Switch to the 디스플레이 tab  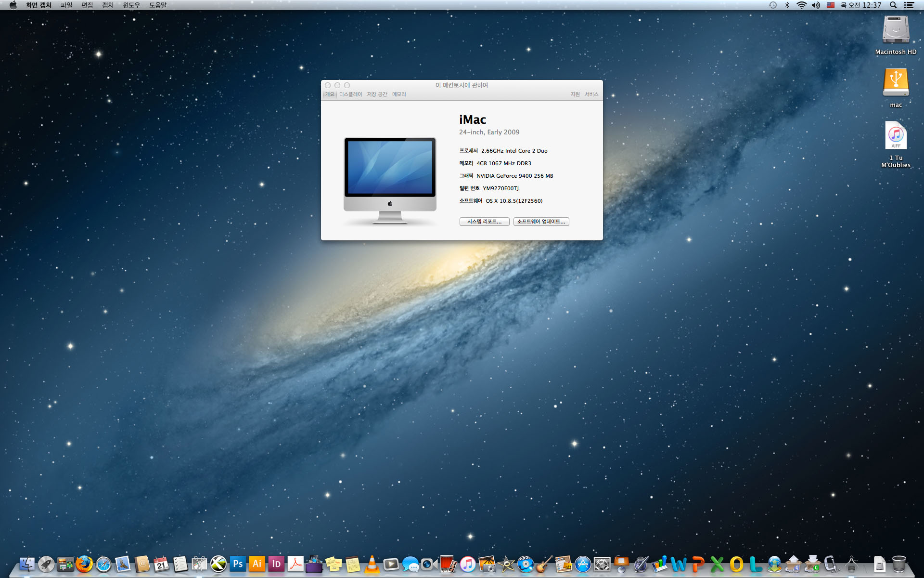pos(350,94)
